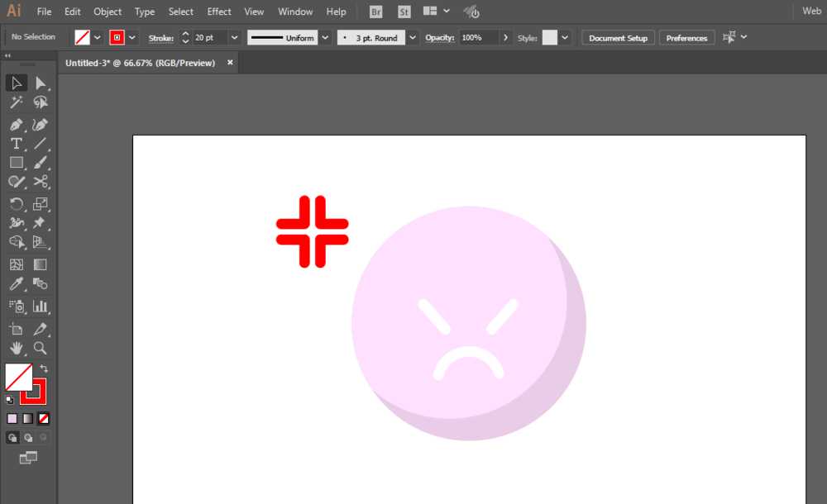Click the Document Setup button

click(618, 38)
